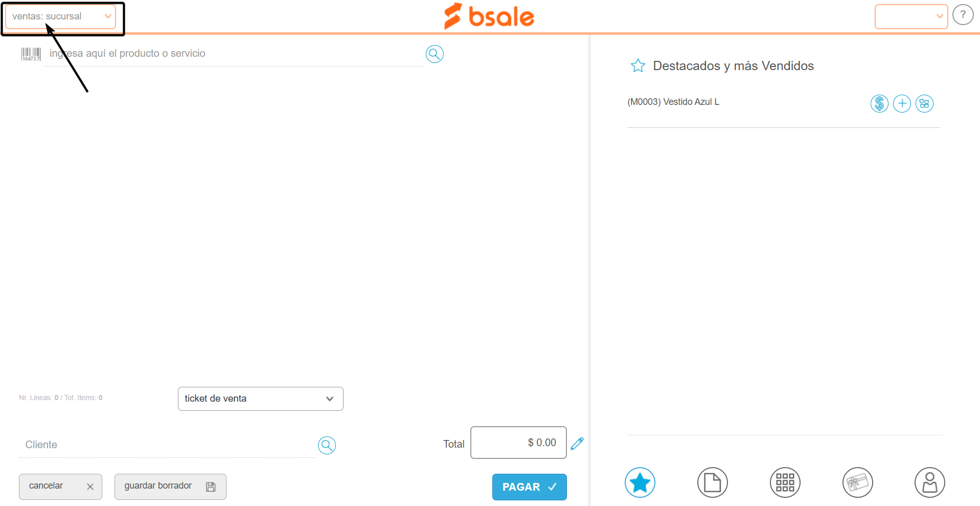
Task: Click the pencil icon next to Total
Action: 577,443
